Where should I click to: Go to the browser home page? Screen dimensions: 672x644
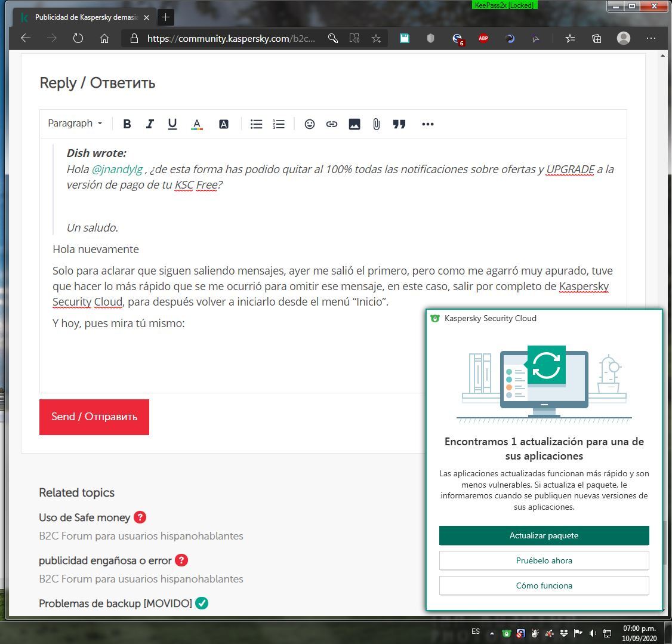pos(104,39)
